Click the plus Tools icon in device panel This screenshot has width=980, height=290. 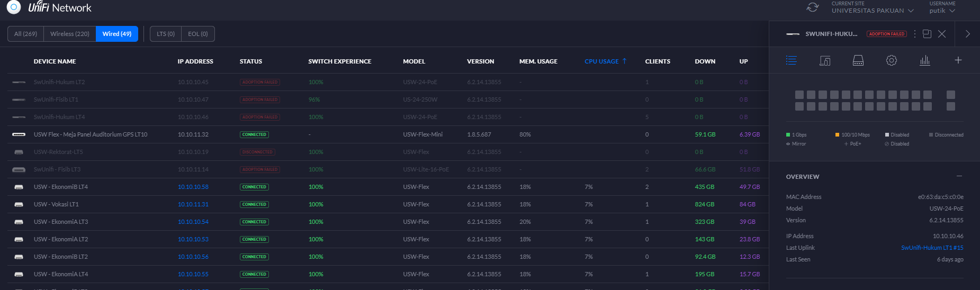(x=958, y=60)
